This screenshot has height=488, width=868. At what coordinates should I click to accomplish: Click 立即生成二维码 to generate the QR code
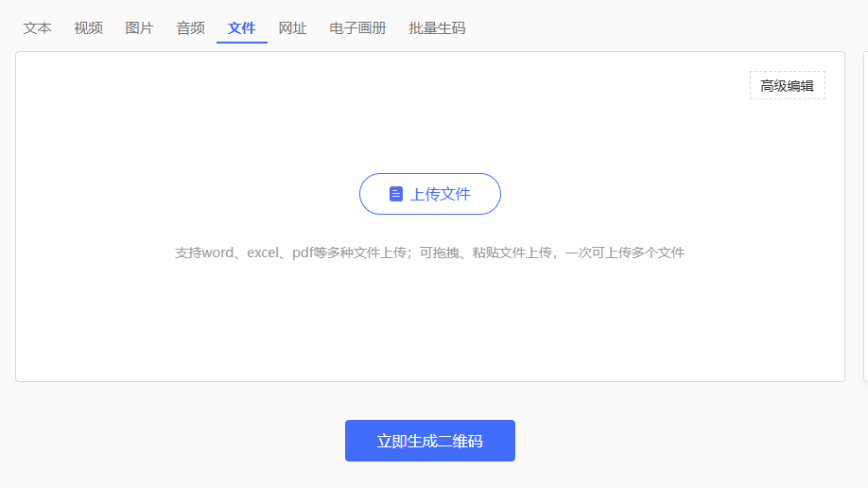tap(430, 441)
